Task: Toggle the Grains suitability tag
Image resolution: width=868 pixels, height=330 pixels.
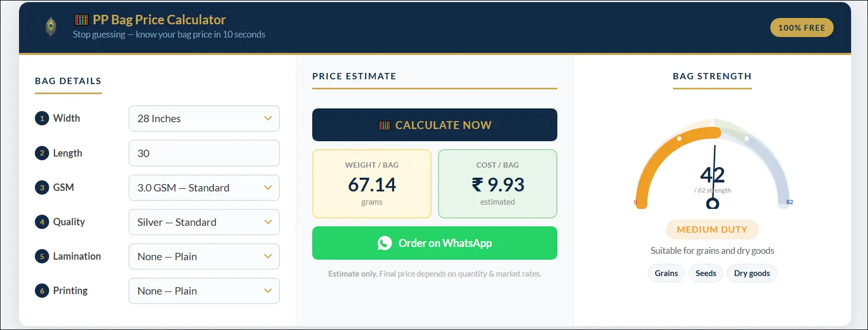Action: point(666,273)
